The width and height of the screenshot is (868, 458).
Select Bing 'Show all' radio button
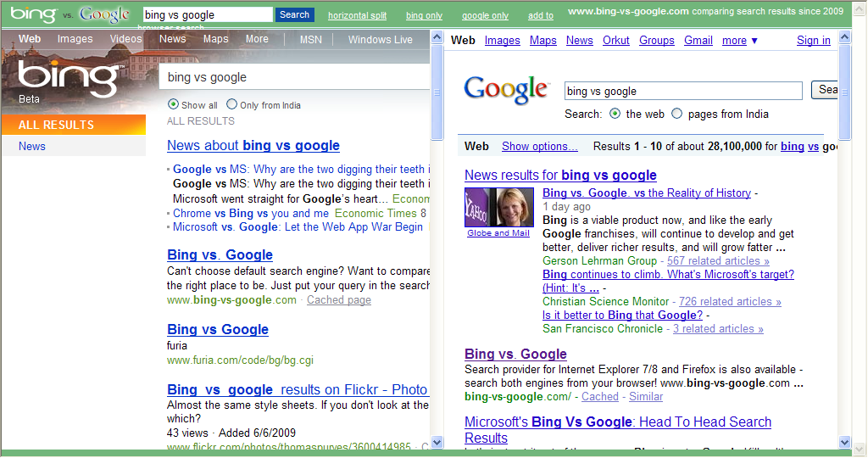coord(173,104)
